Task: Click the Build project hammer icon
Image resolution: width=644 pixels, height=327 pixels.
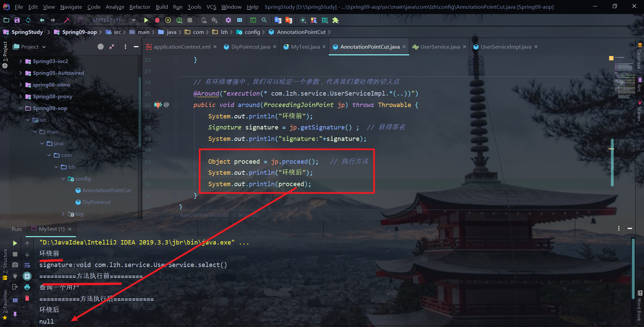Action: click(67, 20)
